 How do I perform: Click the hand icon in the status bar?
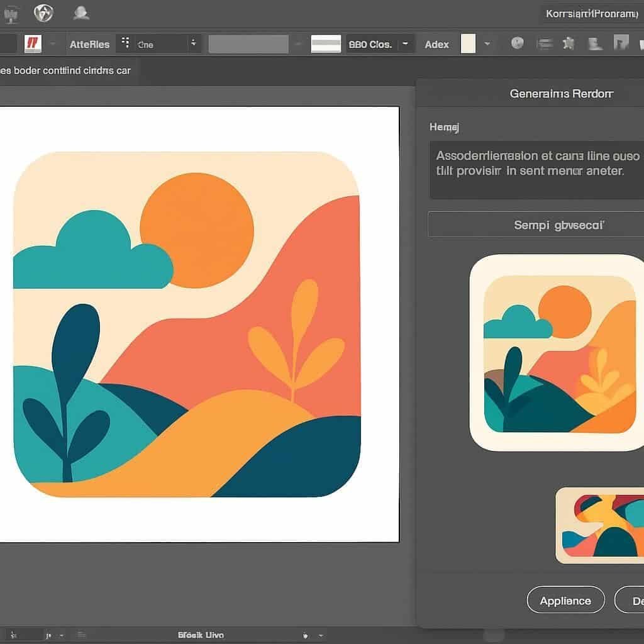(x=306, y=635)
